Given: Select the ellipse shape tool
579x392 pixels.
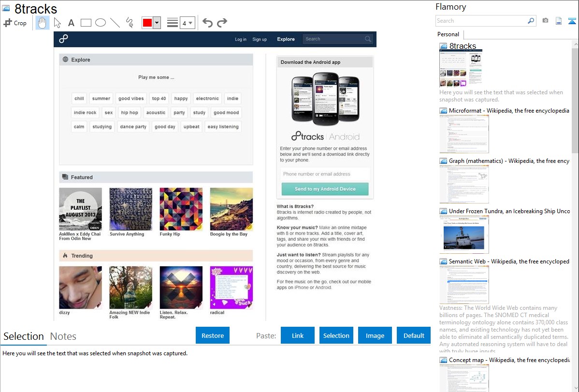Looking at the screenshot, I should [x=101, y=23].
